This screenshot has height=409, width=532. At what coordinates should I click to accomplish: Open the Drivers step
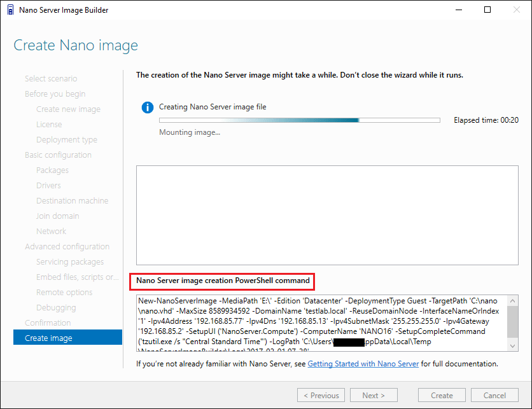[x=48, y=186]
